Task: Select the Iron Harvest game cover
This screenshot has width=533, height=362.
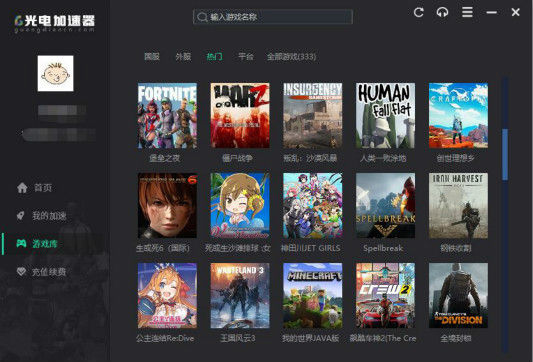Action: pyautogui.click(x=458, y=206)
